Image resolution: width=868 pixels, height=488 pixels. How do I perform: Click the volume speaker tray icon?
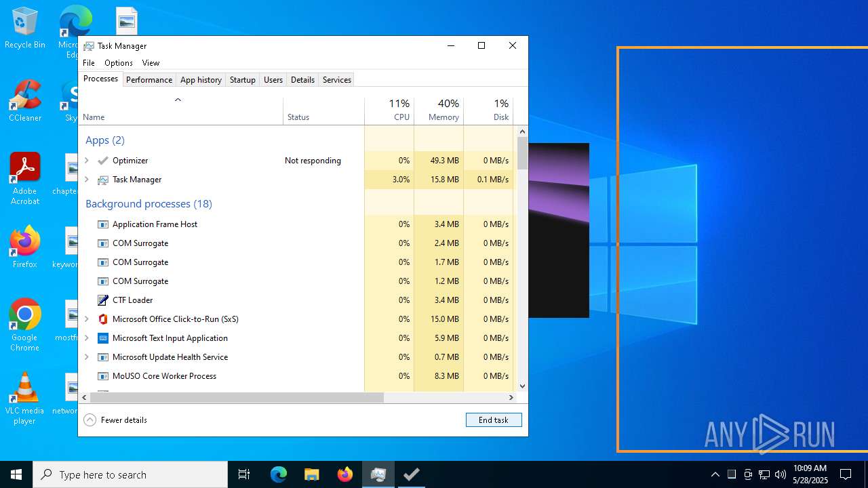pyautogui.click(x=781, y=474)
